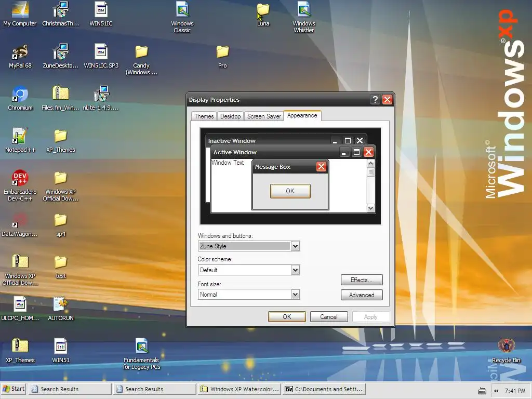
Task: Switch to the Screen Saver tab
Action: coord(264,116)
